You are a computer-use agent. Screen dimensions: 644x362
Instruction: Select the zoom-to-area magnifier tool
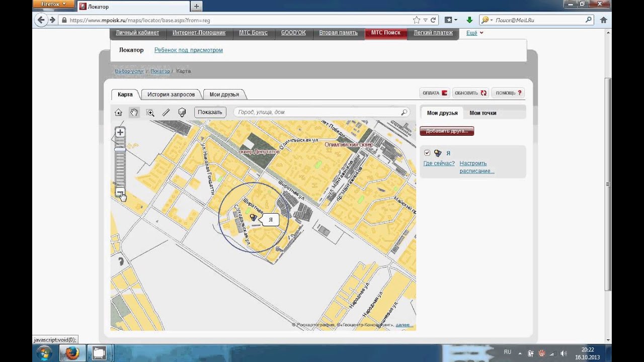point(150,113)
